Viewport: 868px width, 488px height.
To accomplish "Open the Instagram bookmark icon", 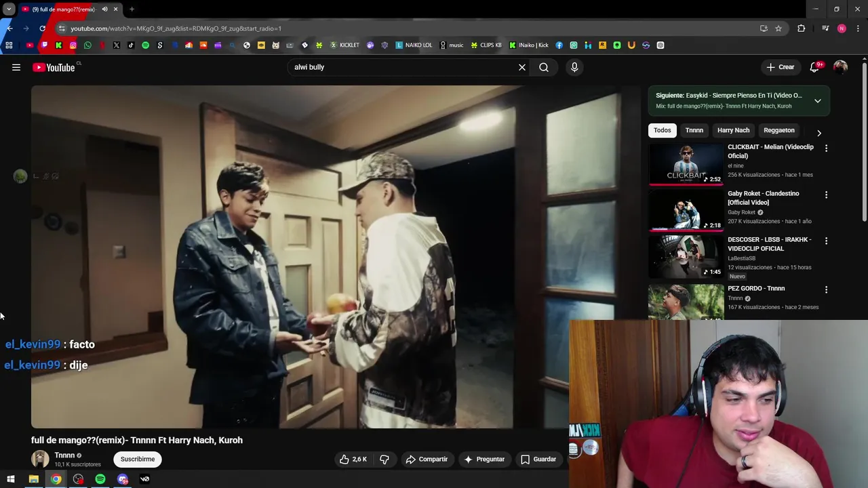I will pos(73,45).
